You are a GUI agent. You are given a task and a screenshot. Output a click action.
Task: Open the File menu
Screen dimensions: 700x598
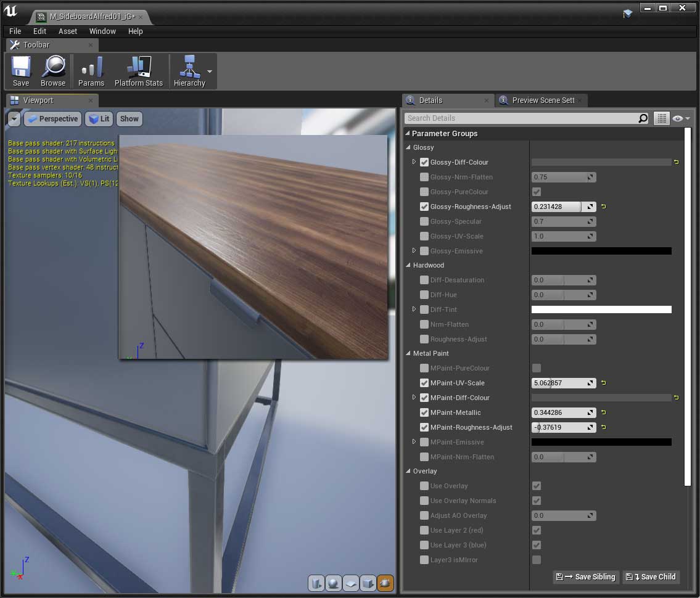tap(15, 31)
